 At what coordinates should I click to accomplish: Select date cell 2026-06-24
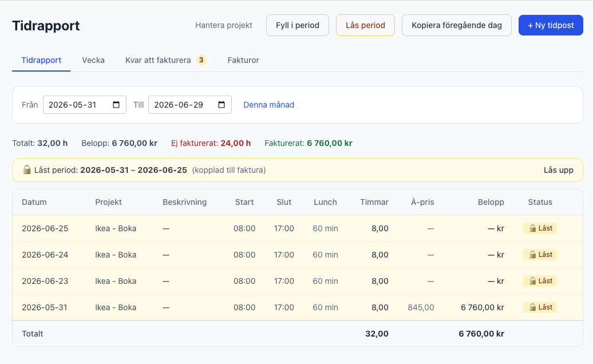[x=45, y=255]
